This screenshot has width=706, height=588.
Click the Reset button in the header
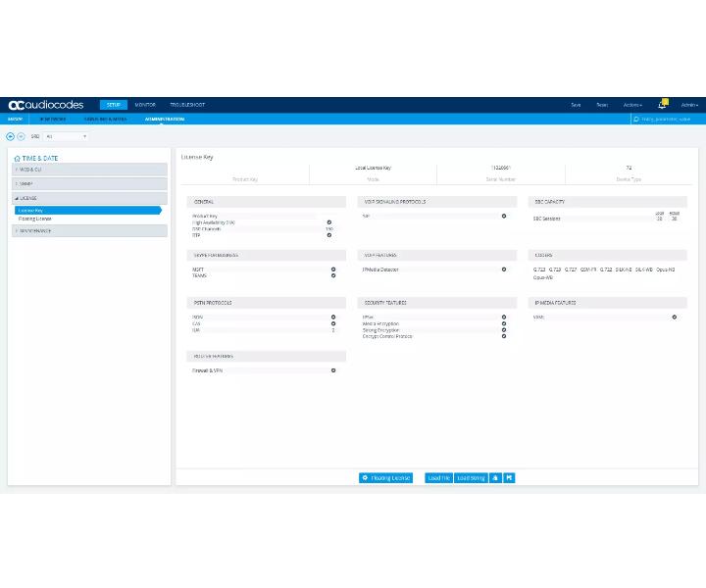click(602, 105)
